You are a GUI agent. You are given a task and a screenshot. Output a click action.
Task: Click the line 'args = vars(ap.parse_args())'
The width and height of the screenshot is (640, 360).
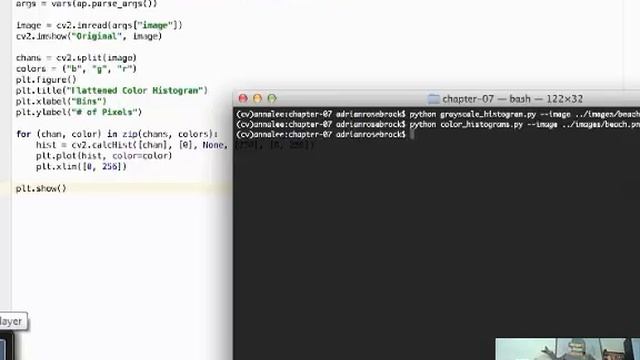point(86,4)
